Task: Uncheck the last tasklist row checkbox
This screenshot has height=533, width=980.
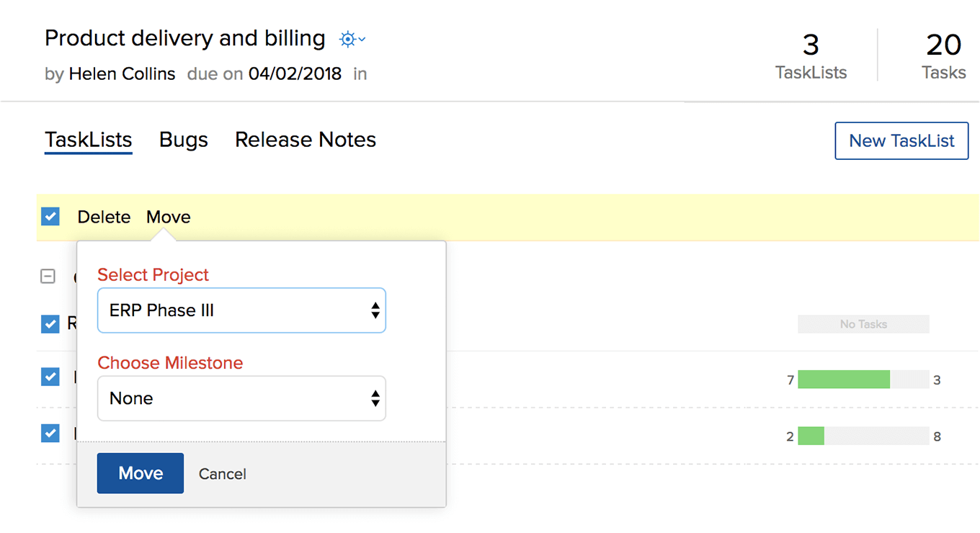Action: pos(50,433)
